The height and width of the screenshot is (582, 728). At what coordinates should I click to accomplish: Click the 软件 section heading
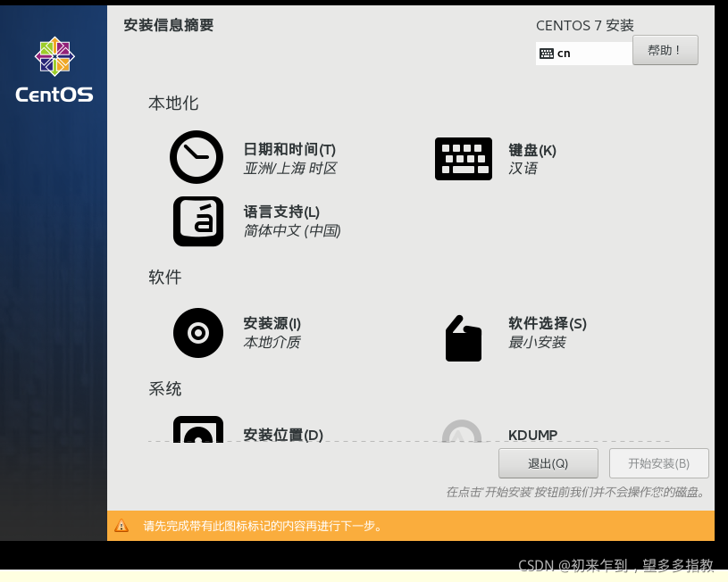click(165, 277)
